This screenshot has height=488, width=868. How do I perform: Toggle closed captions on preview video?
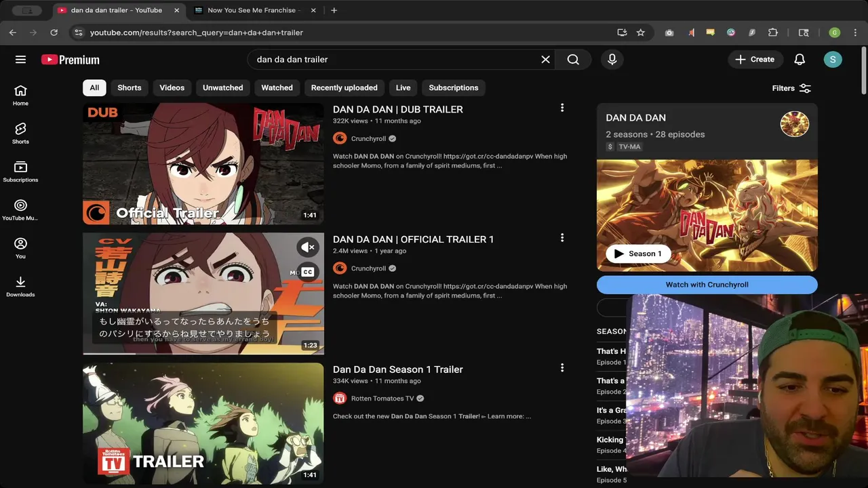coord(308,272)
